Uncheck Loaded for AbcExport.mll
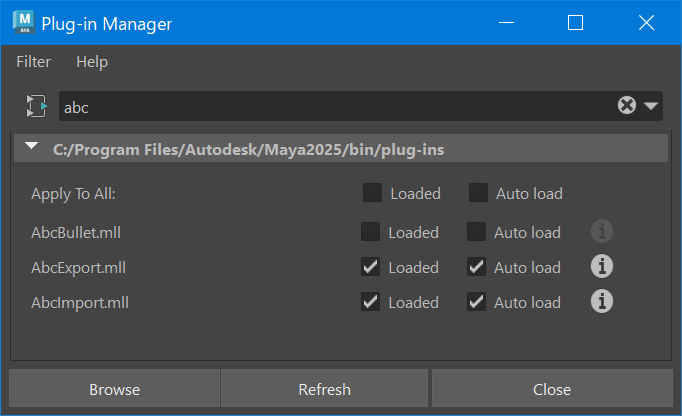The image size is (682, 416). 371,267
